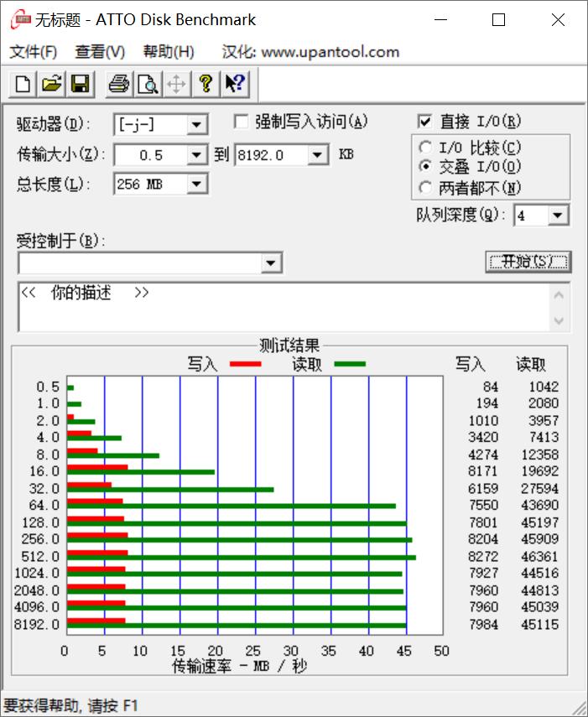Click the Save floppy disk icon
This screenshot has height=717, width=588.
(x=80, y=84)
